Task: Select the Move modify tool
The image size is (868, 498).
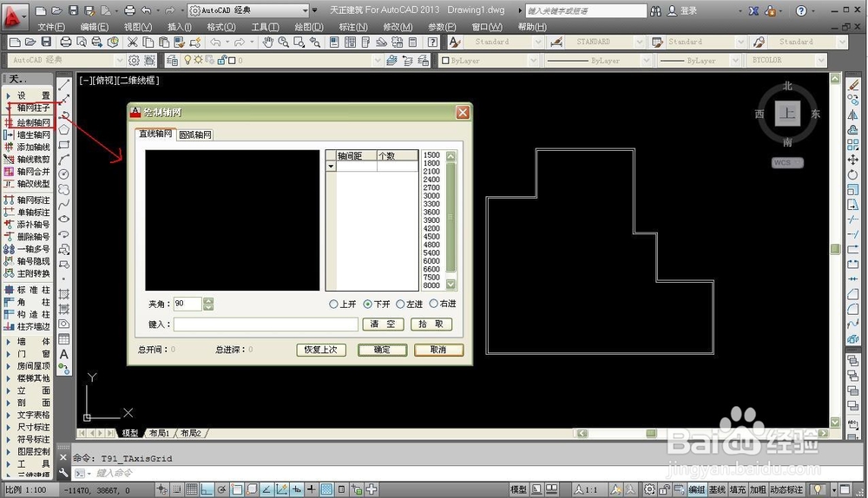Action: (852, 160)
